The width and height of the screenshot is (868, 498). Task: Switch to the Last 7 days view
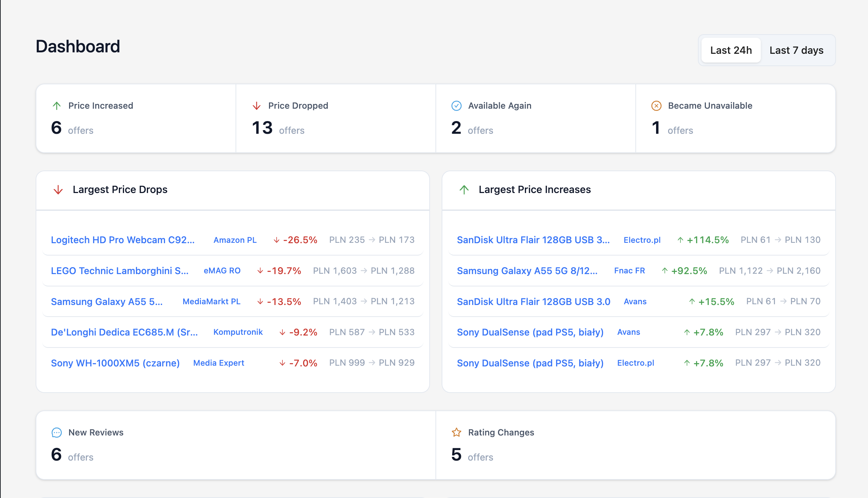point(796,50)
